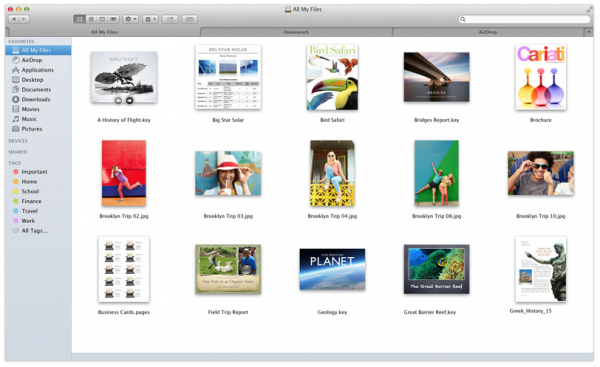Click the folder proxy icon in title bar

(x=288, y=9)
